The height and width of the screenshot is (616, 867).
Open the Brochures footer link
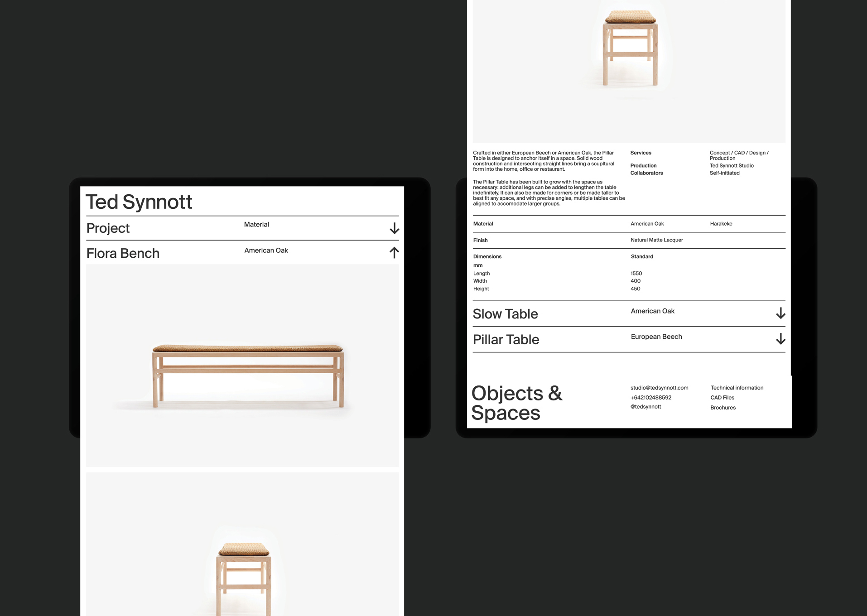coord(722,408)
